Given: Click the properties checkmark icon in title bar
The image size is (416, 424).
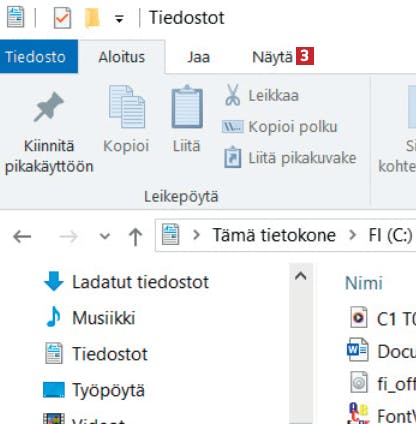Looking at the screenshot, I should (62, 18).
